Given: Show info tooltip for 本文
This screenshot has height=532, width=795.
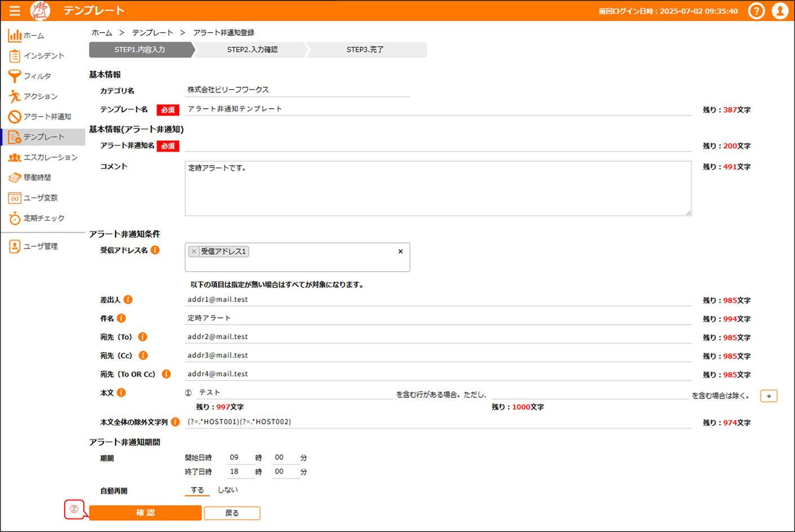Looking at the screenshot, I should click(x=121, y=392).
